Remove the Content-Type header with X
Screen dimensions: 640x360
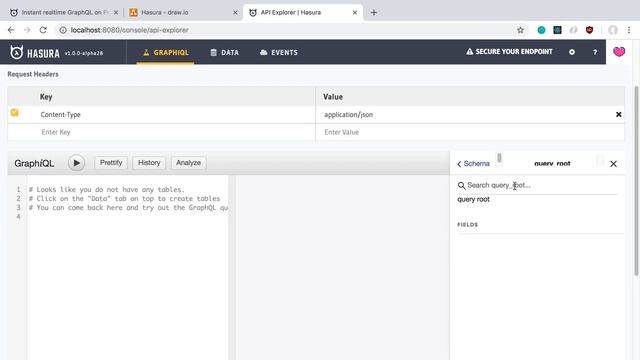pos(618,115)
